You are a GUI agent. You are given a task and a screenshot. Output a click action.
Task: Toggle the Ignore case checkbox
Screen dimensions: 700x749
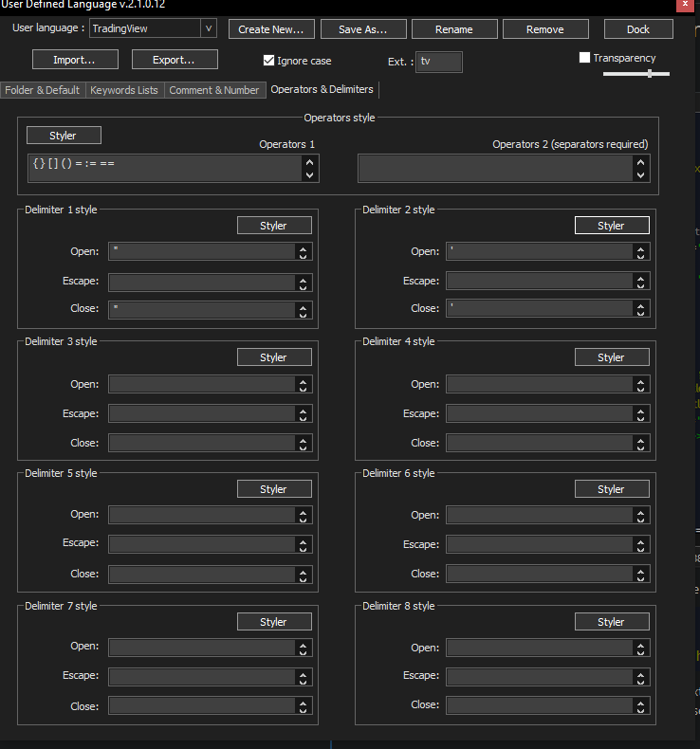tap(268, 60)
